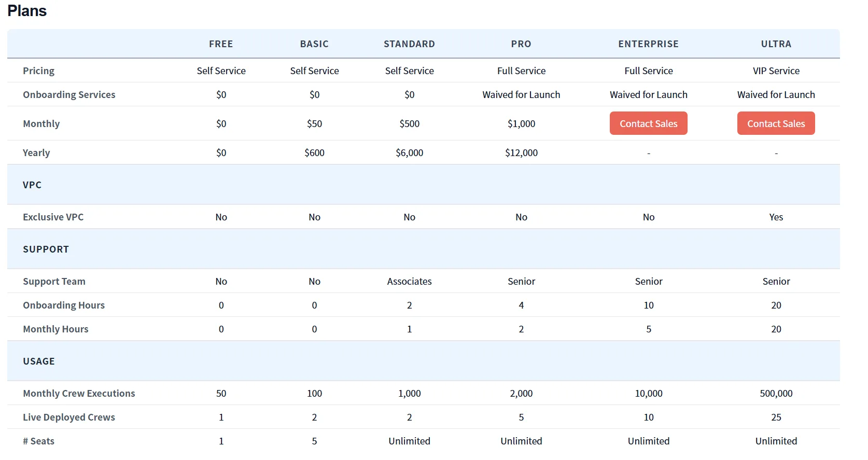Click the Monthly Hours row label
868x460 pixels.
click(55, 329)
